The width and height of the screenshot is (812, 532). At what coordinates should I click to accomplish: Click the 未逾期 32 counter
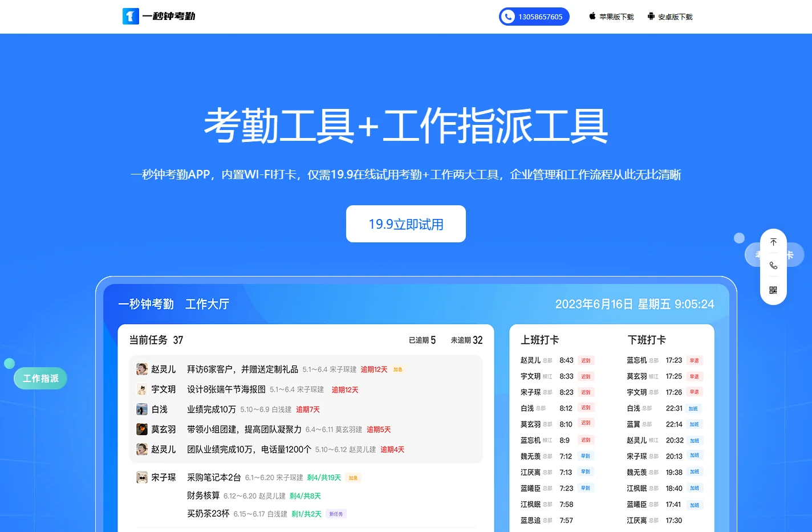(466, 340)
